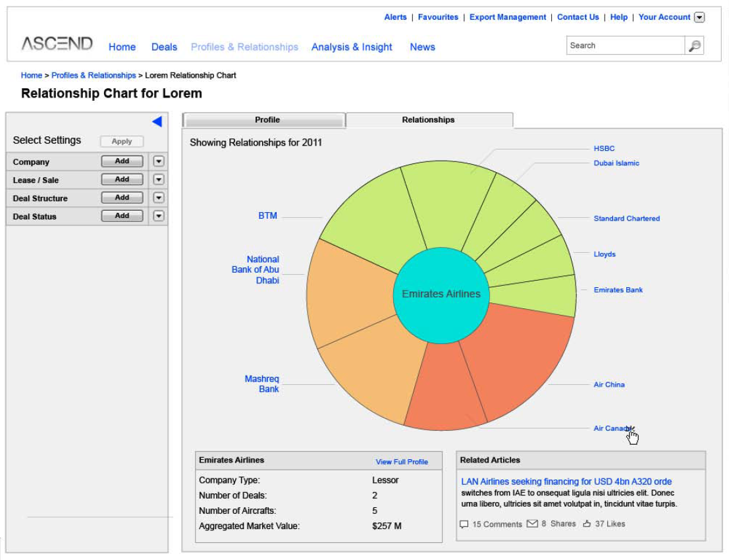The image size is (729, 560).
Task: Switch to the Profile tab
Action: (x=265, y=120)
